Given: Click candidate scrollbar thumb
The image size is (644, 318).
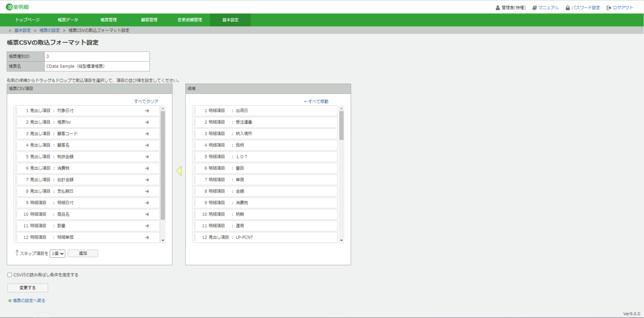Looking at the screenshot, I should pyautogui.click(x=341, y=125).
